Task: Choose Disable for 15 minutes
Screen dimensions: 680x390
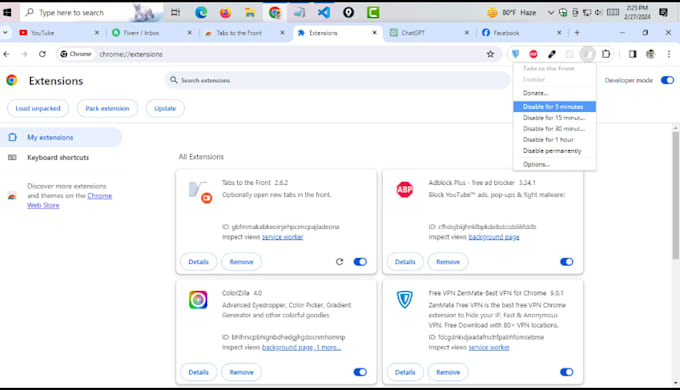Action: [x=554, y=118]
